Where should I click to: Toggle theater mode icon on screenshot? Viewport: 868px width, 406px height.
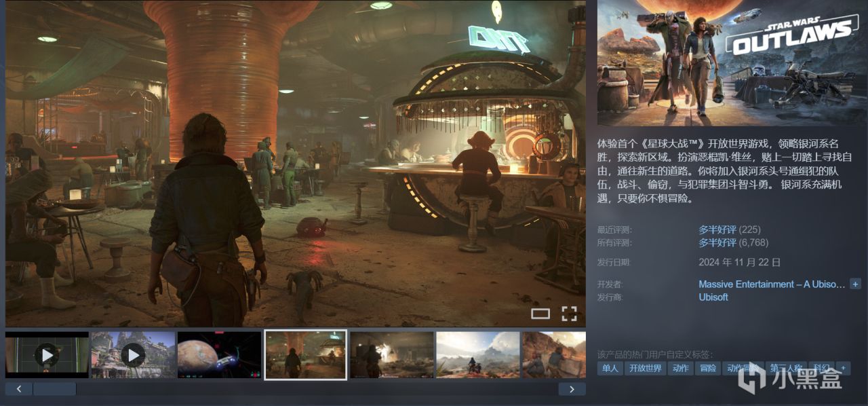pos(540,313)
